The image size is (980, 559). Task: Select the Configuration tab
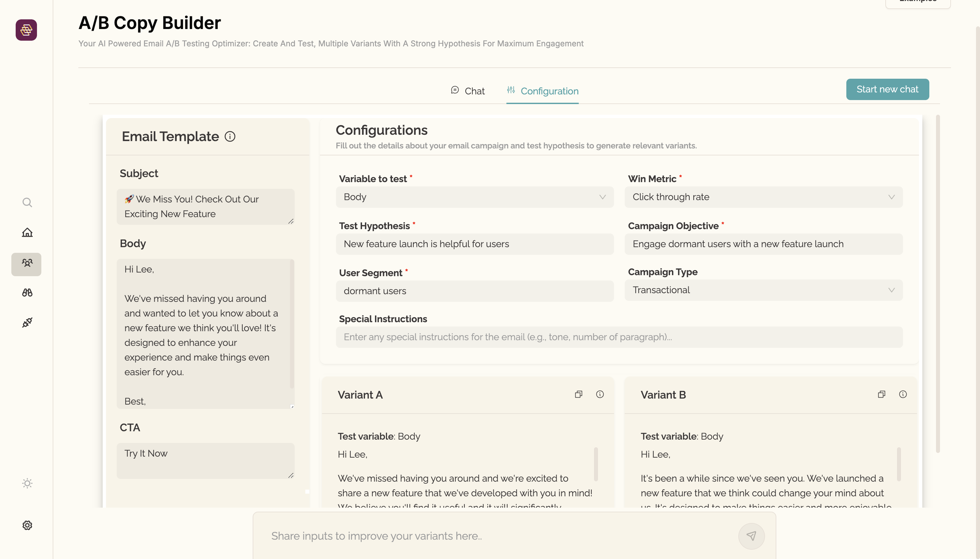[x=542, y=91]
